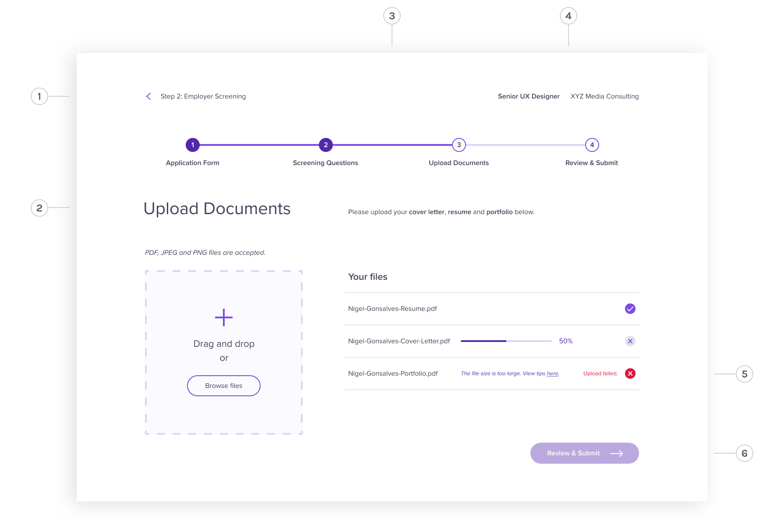The width and height of the screenshot is (784, 532).
Task: Open step 3 Upload Documents stepper circle
Action: pos(459,144)
